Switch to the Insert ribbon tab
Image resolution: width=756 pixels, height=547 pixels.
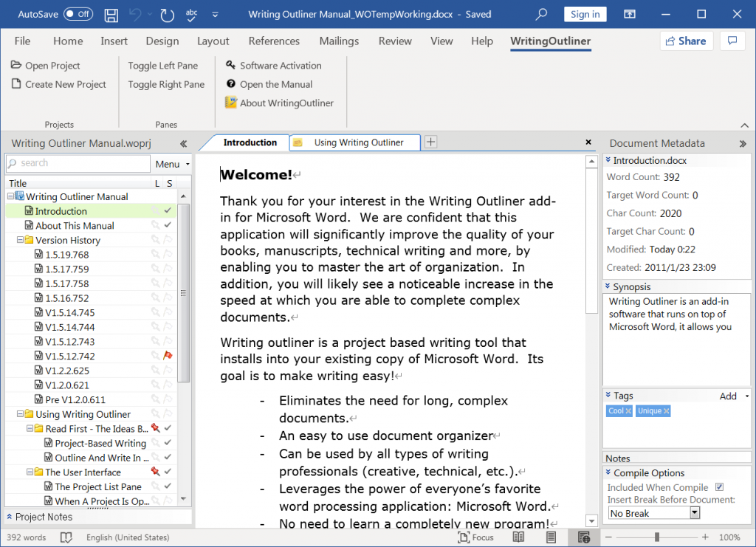click(x=114, y=41)
